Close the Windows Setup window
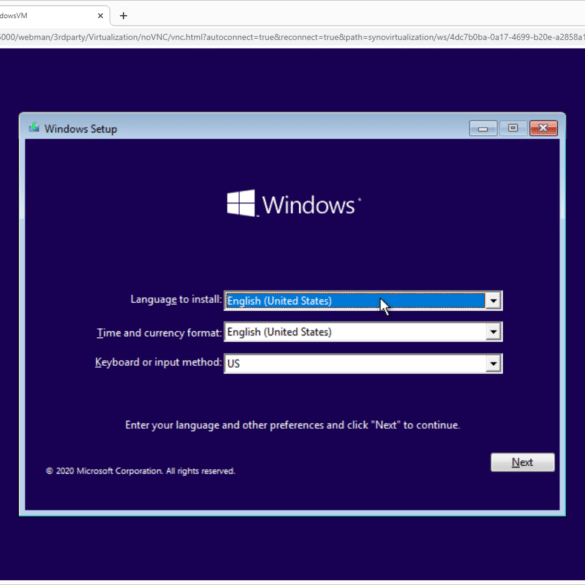 543,128
